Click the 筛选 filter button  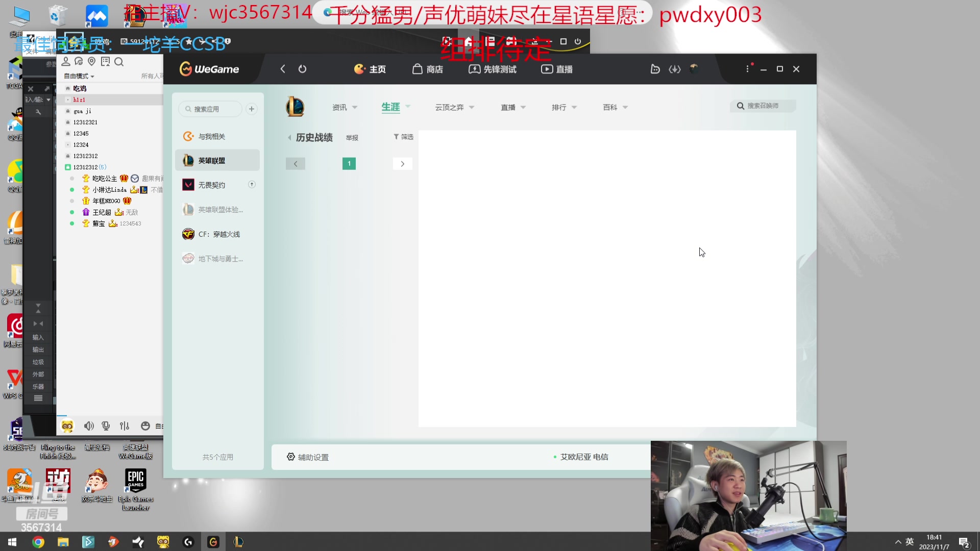[x=403, y=137]
